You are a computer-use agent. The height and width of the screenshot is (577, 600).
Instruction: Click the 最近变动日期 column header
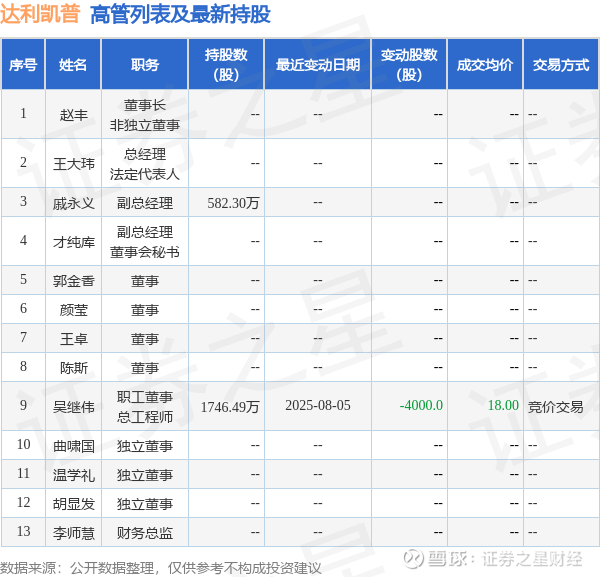click(318, 64)
